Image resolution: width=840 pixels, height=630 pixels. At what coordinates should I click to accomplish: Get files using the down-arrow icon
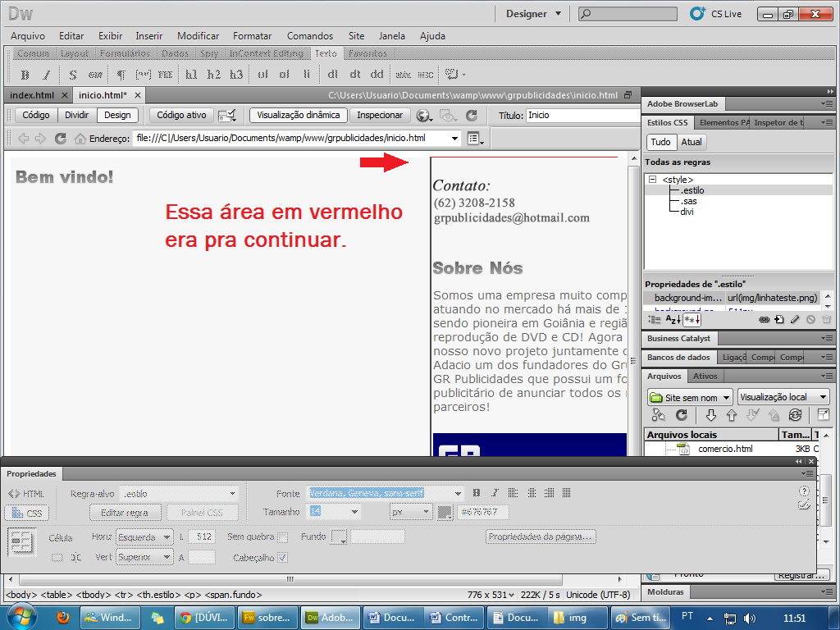(x=711, y=416)
